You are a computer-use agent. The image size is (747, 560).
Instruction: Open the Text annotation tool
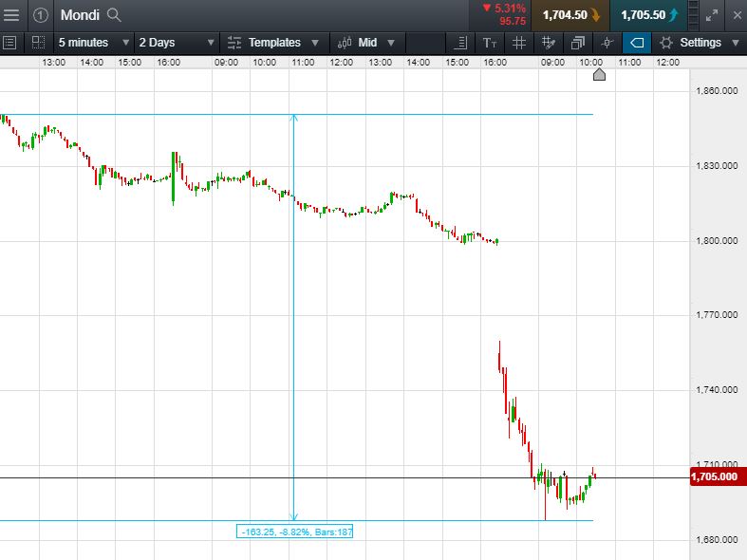(490, 43)
